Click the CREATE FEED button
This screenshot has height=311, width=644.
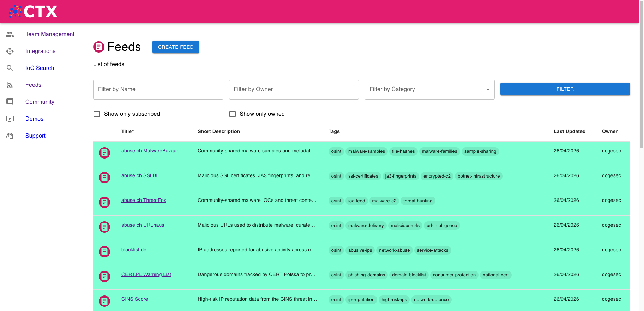(x=176, y=47)
